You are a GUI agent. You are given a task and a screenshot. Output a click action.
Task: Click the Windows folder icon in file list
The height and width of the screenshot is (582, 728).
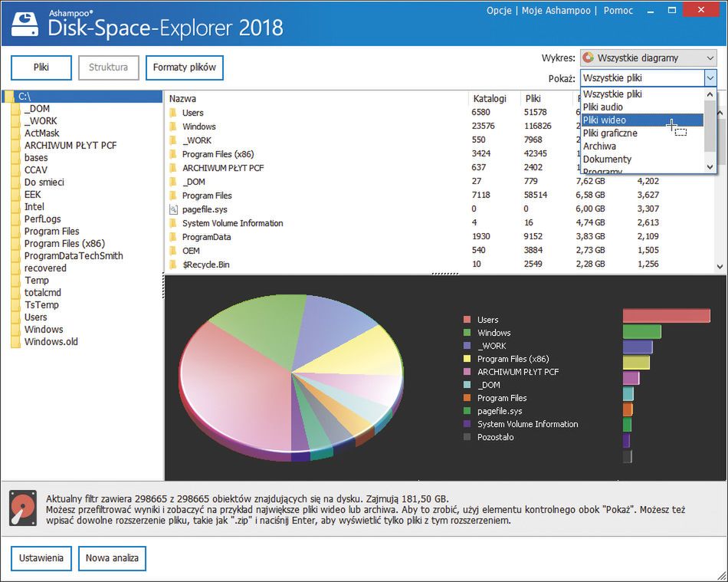click(172, 127)
